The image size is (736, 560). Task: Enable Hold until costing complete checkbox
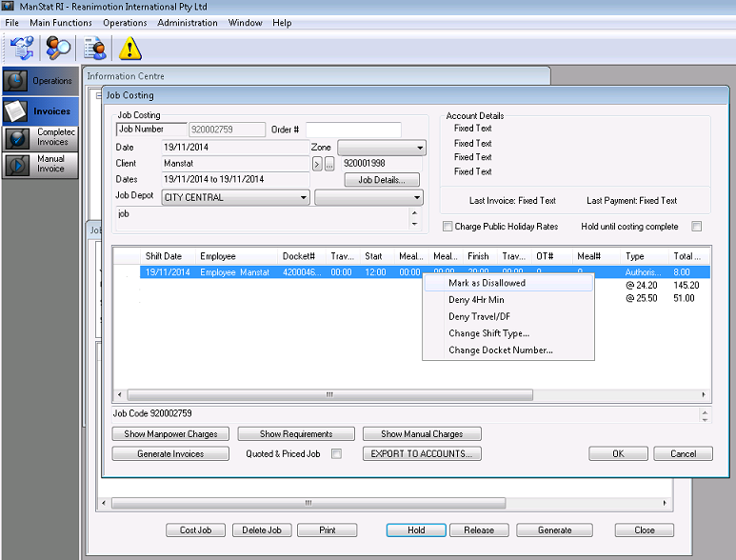point(697,227)
